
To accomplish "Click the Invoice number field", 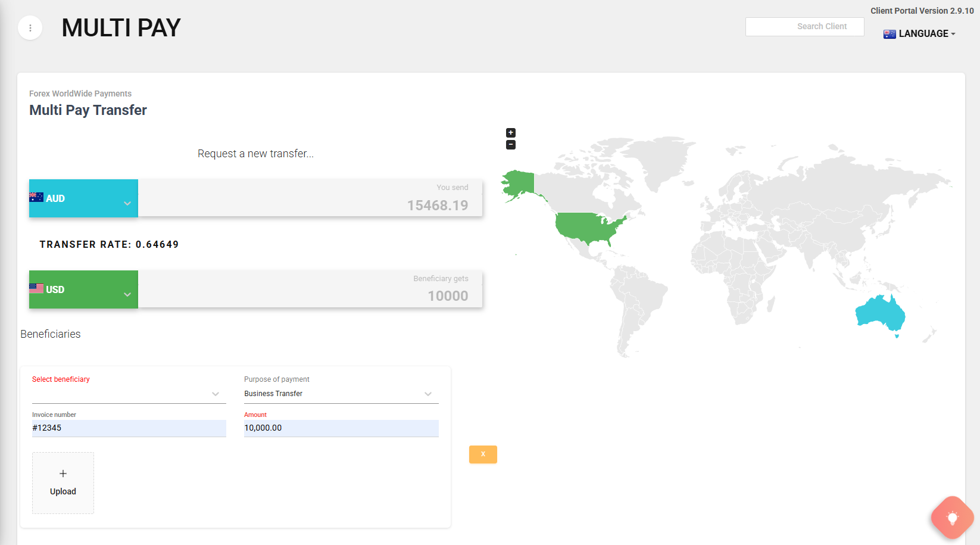I will click(129, 428).
